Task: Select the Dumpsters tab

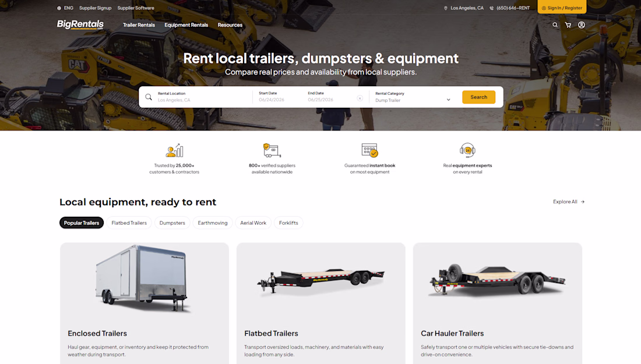Action: tap(172, 222)
